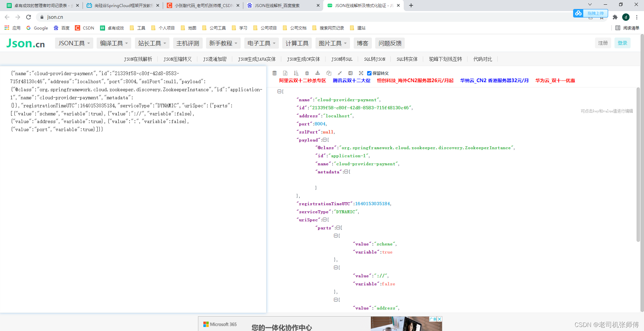Click the 阿里云双十二秒杀专区 ad link
The width and height of the screenshot is (644, 331).
pyautogui.click(x=303, y=80)
